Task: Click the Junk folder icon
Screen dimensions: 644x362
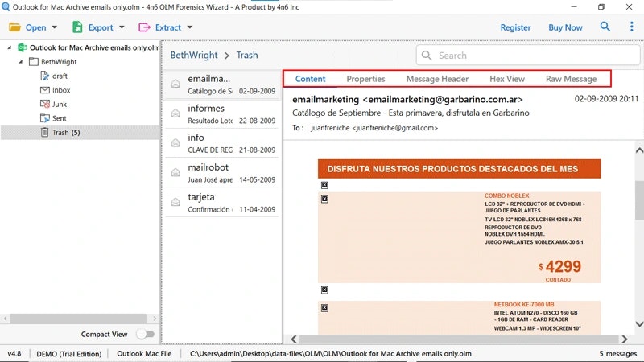Action: (x=45, y=104)
